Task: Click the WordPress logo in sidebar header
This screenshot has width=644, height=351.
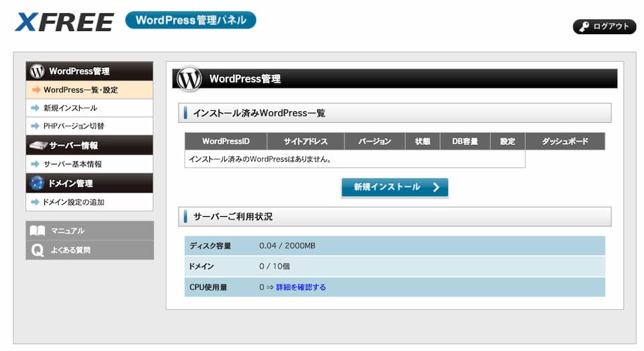Action: pyautogui.click(x=38, y=71)
